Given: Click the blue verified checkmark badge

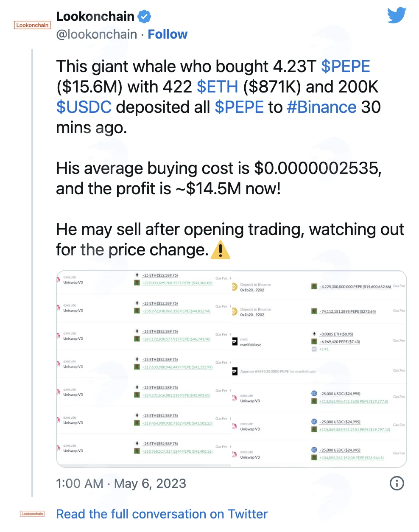Looking at the screenshot, I should 145,17.
